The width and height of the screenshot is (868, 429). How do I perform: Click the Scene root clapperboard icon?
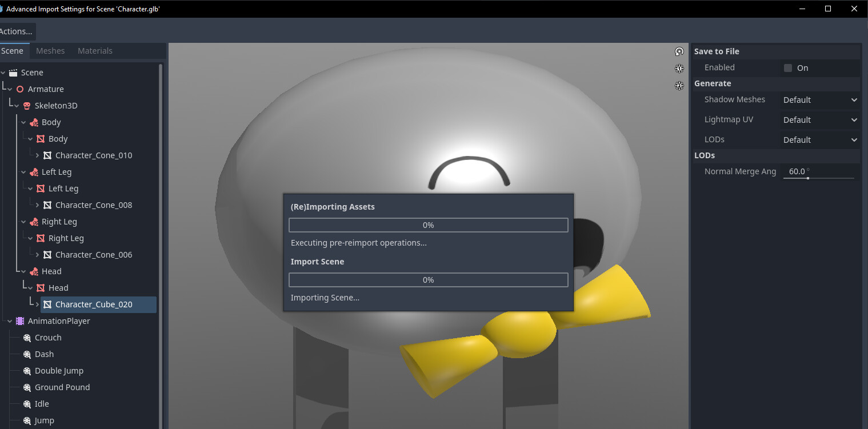tap(13, 73)
